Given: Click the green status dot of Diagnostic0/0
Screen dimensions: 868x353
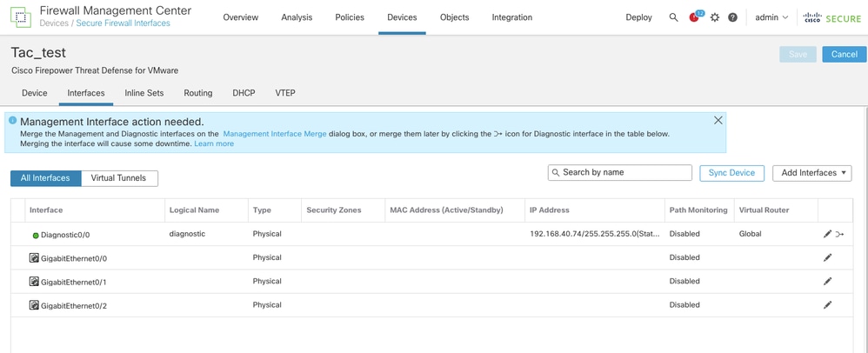Looking at the screenshot, I should 36,235.
